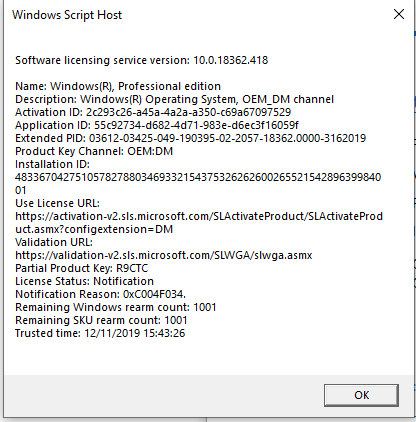Viewport: 416px width, 422px height.
Task: Click the Installation ID label
Action: click(x=52, y=164)
